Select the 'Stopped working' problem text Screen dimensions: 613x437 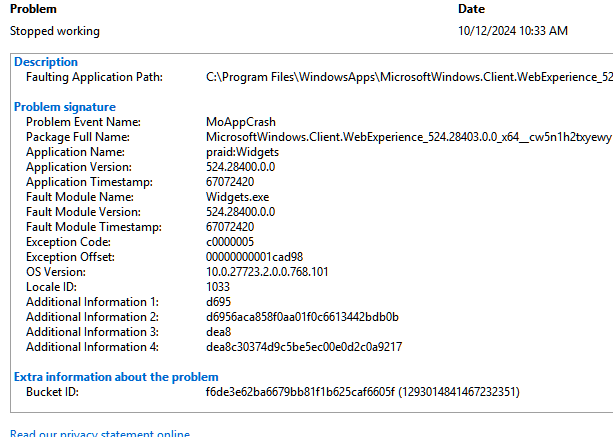(x=55, y=31)
